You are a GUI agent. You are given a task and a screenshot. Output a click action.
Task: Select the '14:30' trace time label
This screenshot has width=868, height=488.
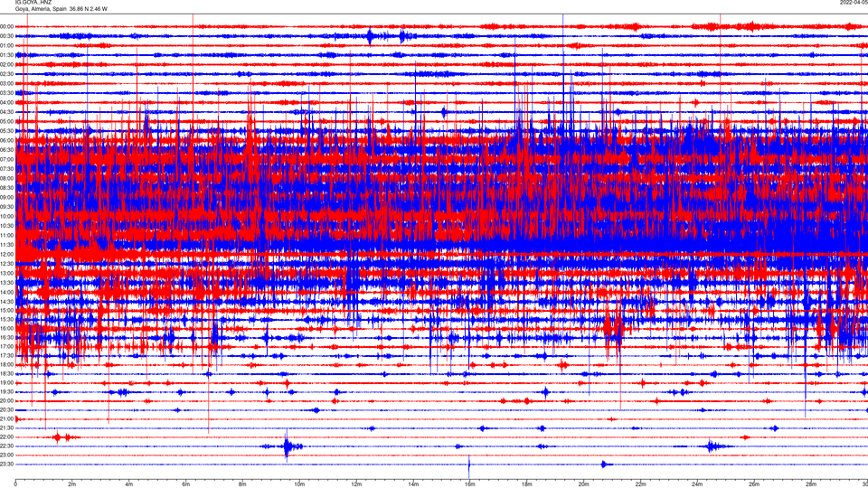coord(6,302)
